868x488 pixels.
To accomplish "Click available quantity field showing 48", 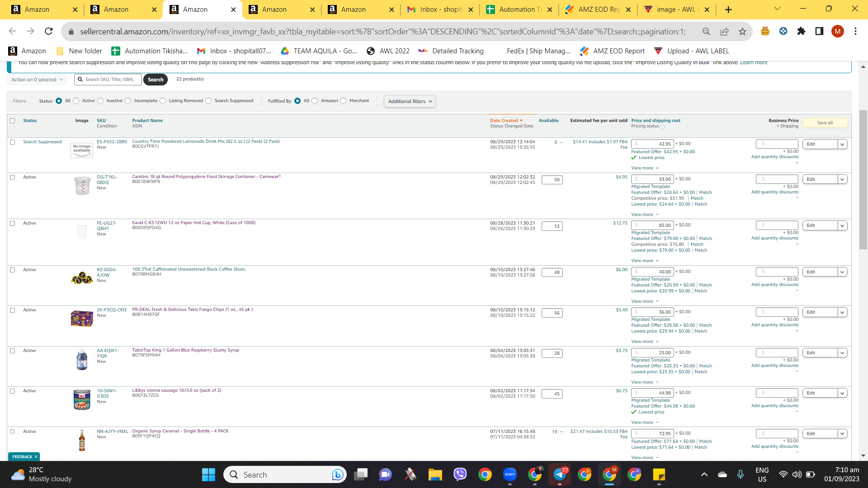I will click(x=552, y=272).
